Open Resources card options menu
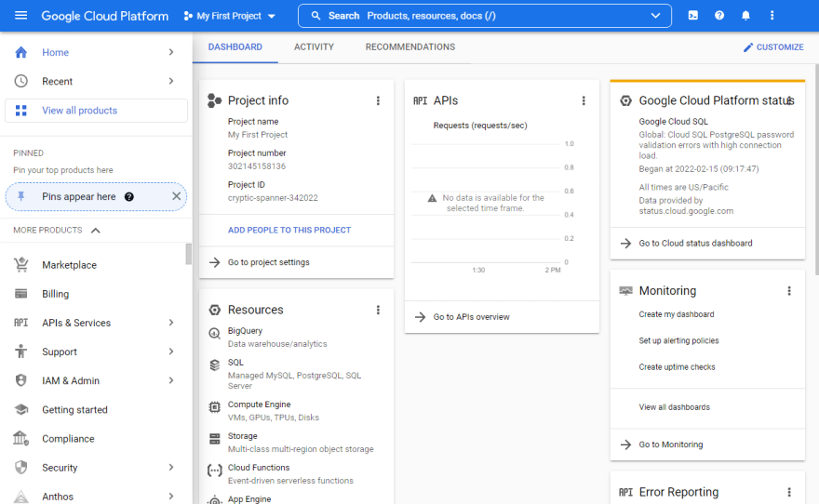This screenshot has width=819, height=504. pos(378,310)
